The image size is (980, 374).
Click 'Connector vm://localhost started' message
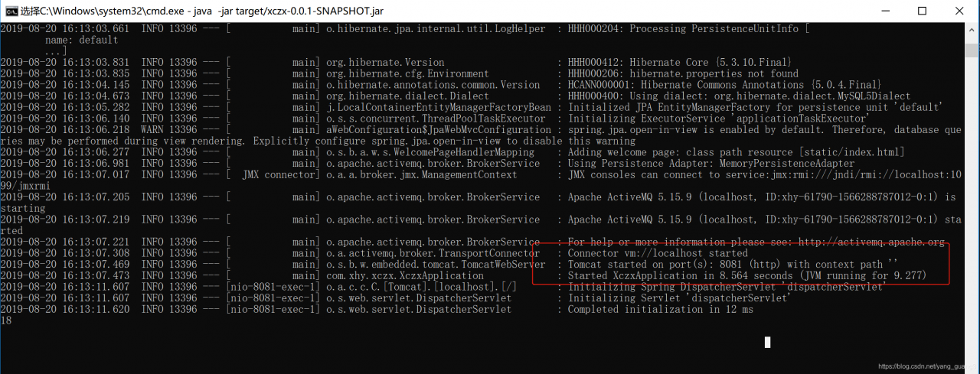[658, 253]
